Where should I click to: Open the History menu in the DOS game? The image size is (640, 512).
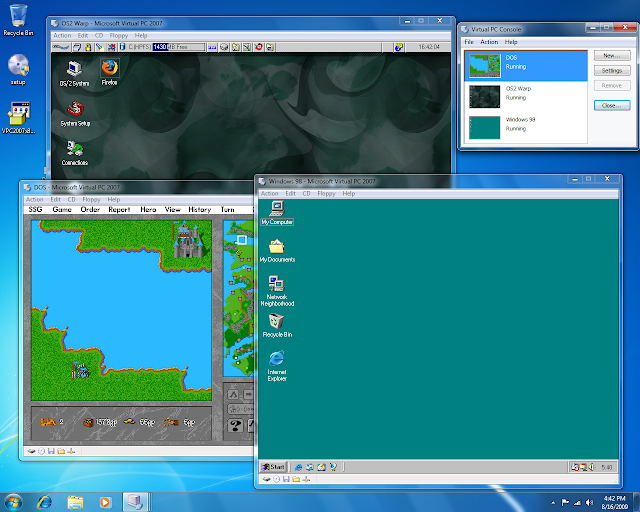point(200,209)
